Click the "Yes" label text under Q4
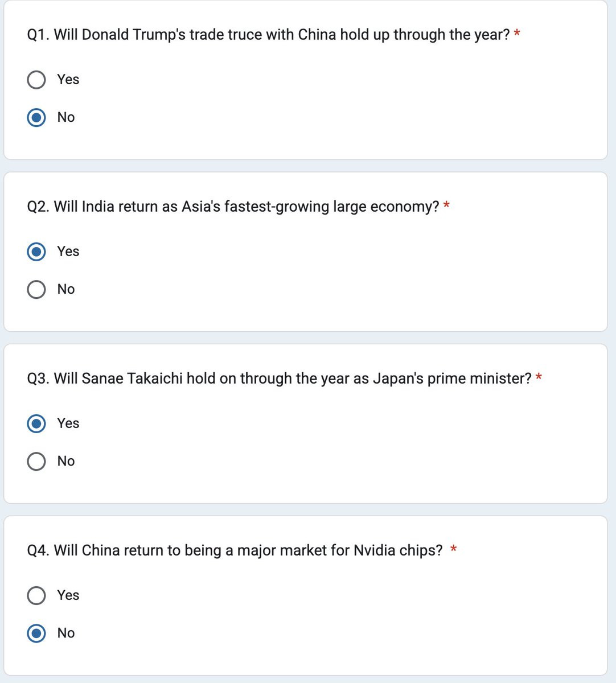Screen dimensions: 616x683 pyautogui.click(x=68, y=595)
